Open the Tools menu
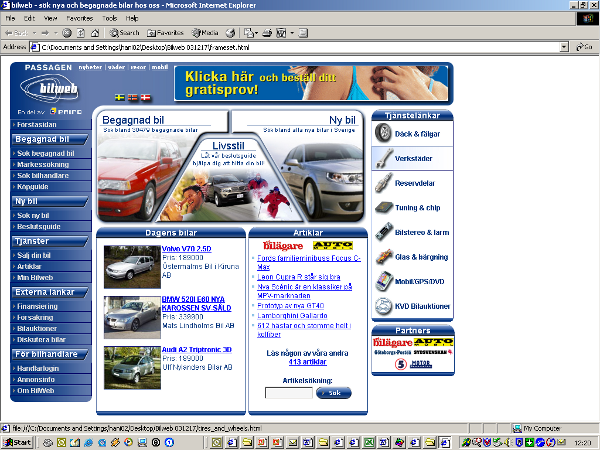 click(x=109, y=18)
